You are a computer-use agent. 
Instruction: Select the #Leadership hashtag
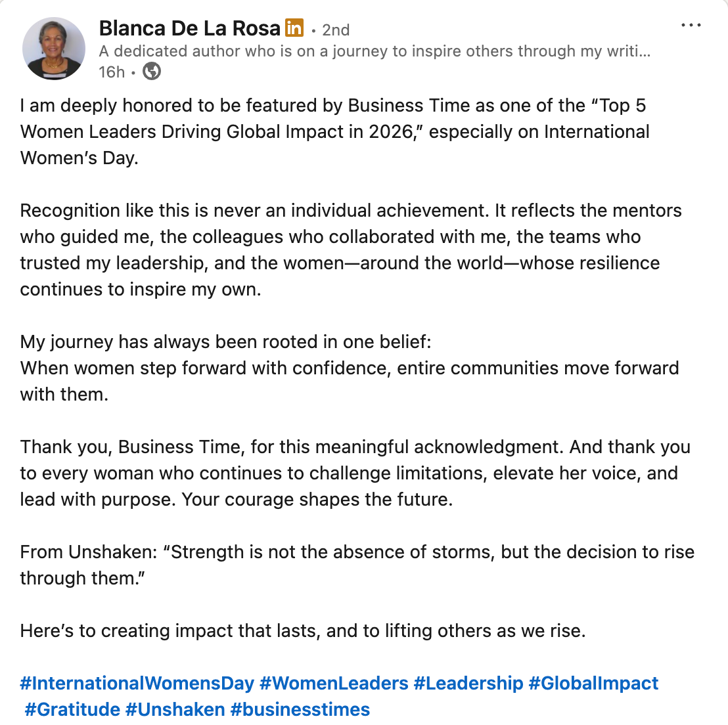click(x=468, y=683)
